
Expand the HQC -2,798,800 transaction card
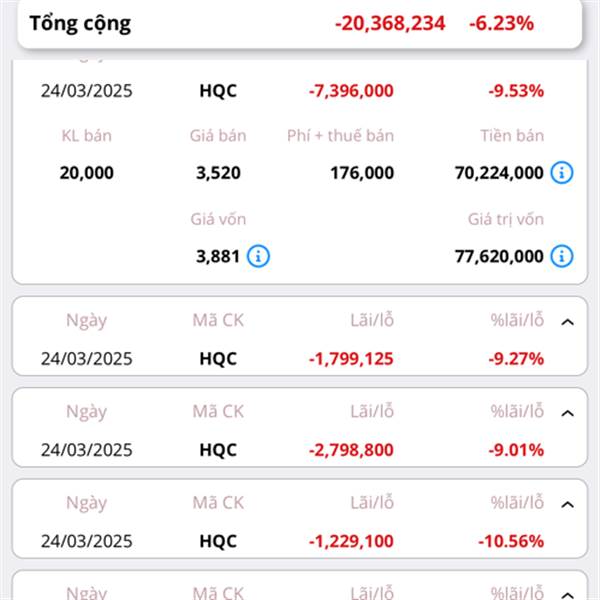(567, 413)
